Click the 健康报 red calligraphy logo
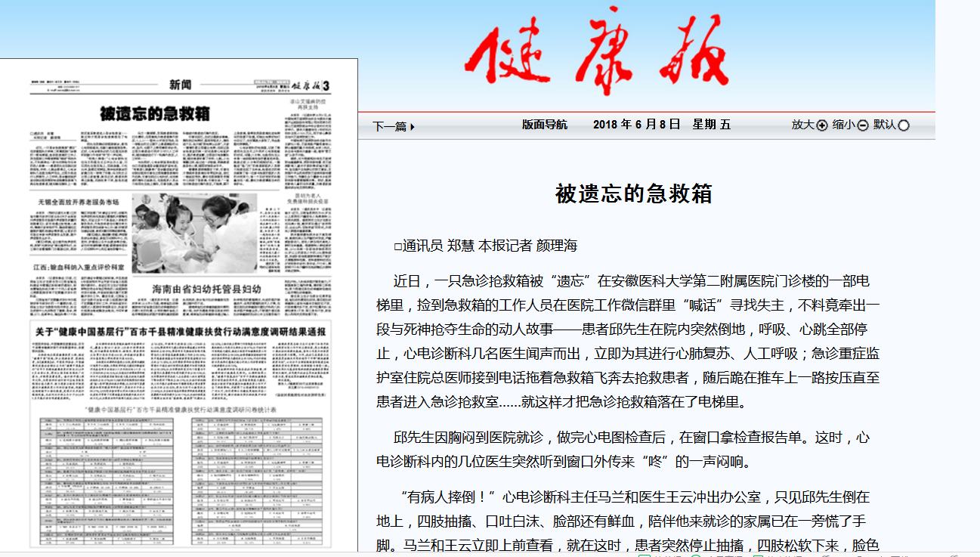This screenshot has width=980, height=557. [596, 51]
